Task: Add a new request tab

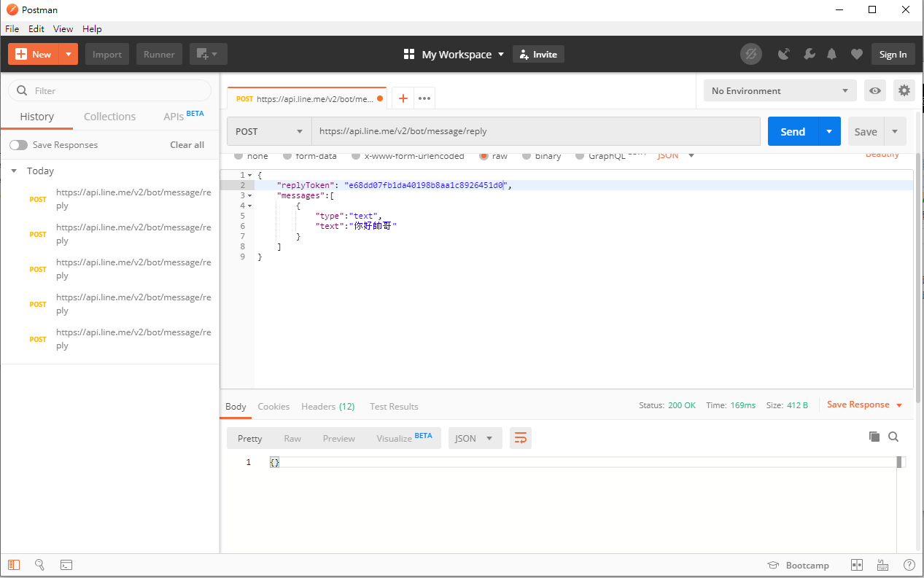Action: pyautogui.click(x=403, y=98)
